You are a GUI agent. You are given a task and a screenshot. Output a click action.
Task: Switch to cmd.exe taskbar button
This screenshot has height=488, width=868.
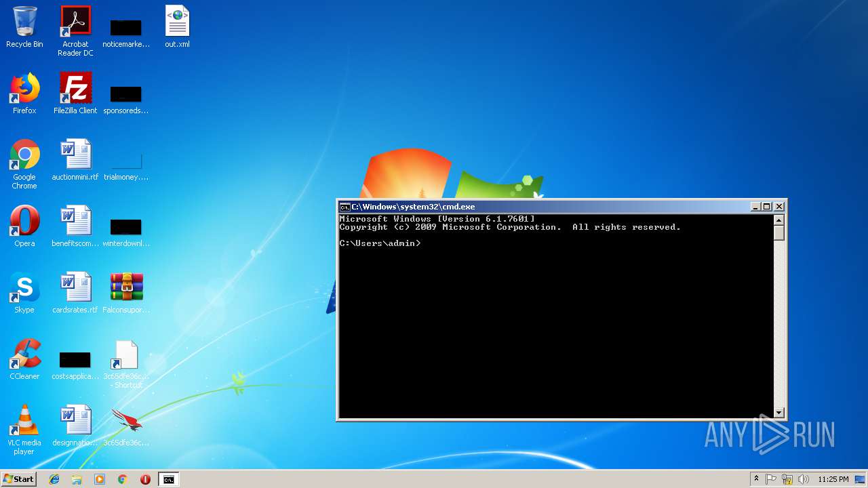(168, 479)
